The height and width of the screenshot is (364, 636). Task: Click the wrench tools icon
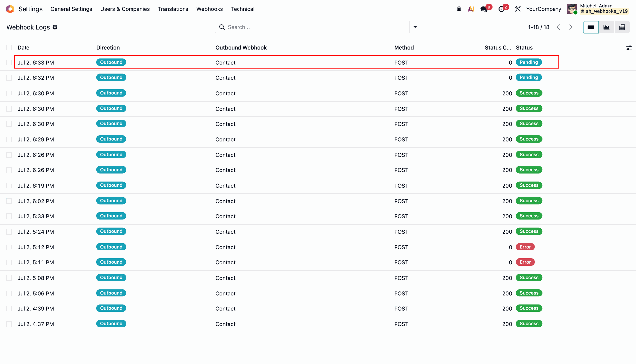[x=518, y=9]
